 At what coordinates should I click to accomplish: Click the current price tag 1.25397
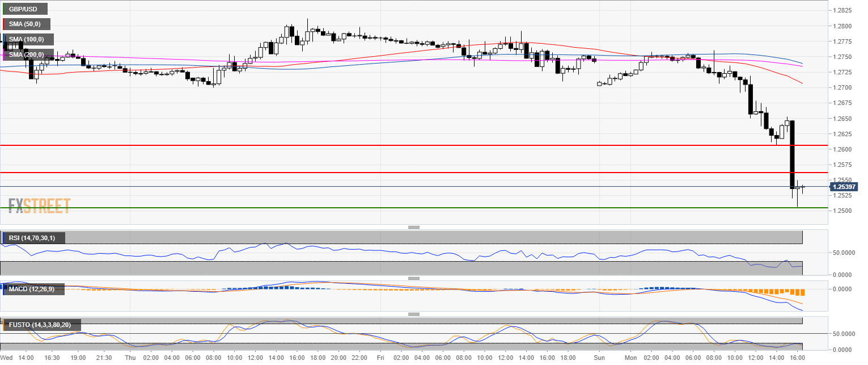click(844, 187)
